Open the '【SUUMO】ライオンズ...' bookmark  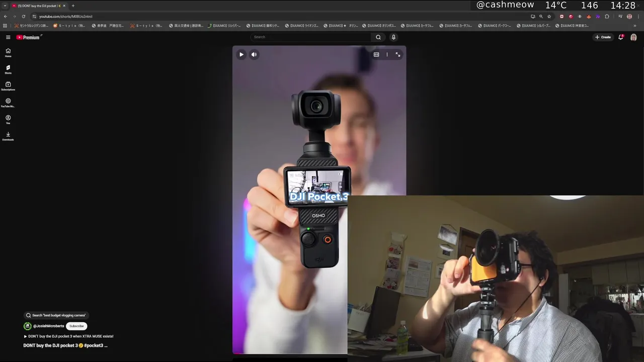(x=302, y=26)
